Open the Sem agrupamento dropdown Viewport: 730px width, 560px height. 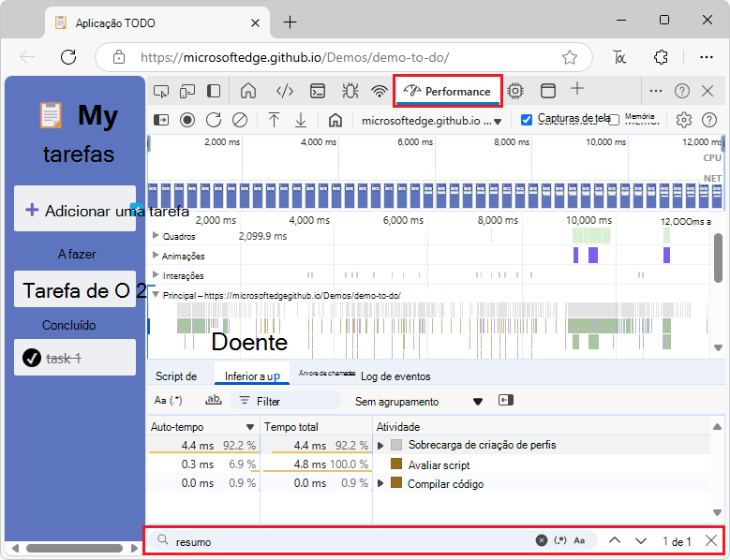click(418, 401)
